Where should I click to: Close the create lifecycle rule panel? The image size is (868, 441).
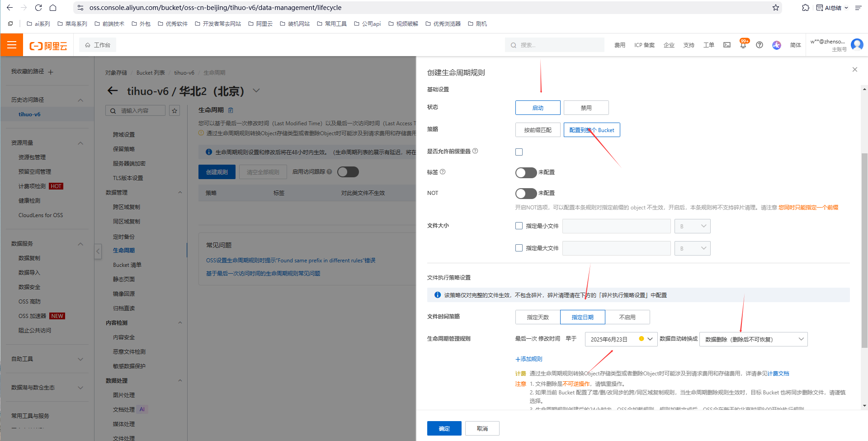[x=855, y=69]
